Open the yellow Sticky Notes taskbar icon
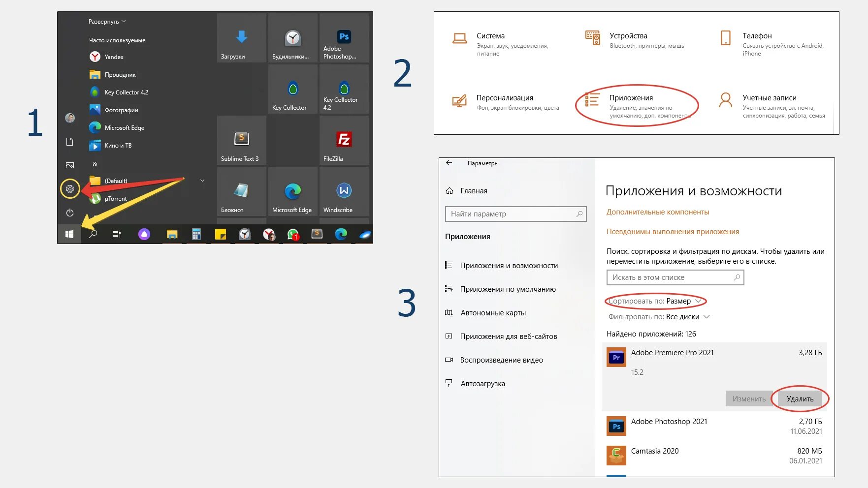The width and height of the screenshot is (868, 488). click(x=221, y=234)
